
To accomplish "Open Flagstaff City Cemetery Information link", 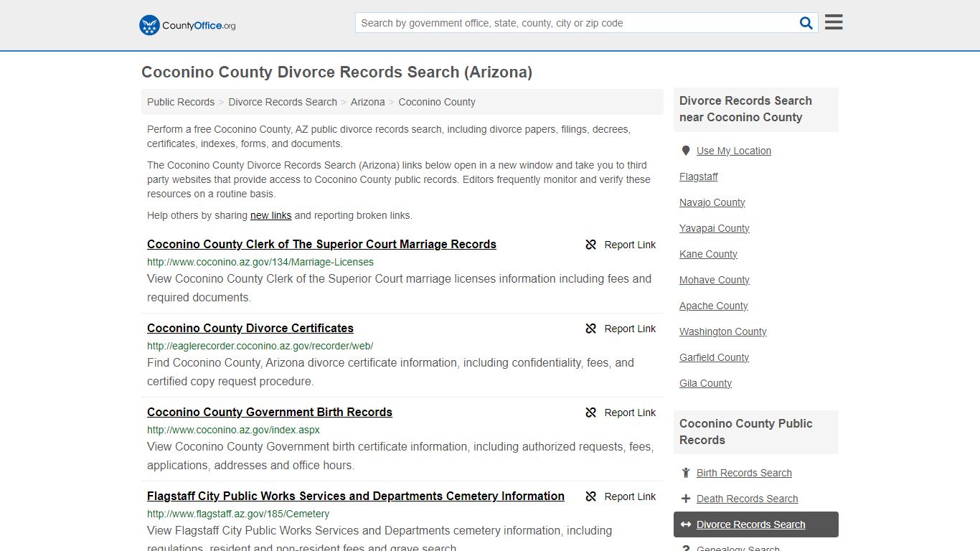I will (x=356, y=496).
